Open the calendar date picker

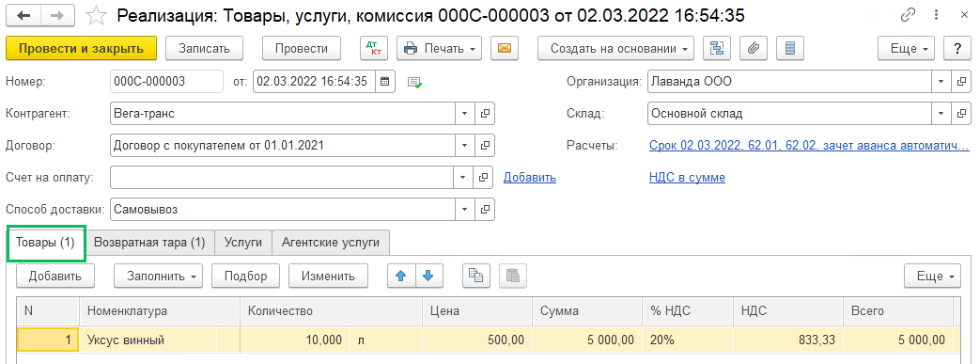coord(385,81)
